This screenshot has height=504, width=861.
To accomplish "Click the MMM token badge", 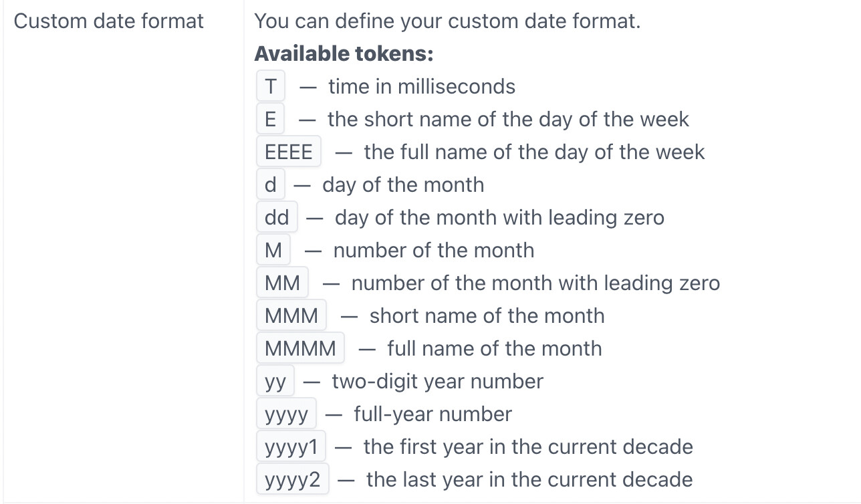I will 291,316.
